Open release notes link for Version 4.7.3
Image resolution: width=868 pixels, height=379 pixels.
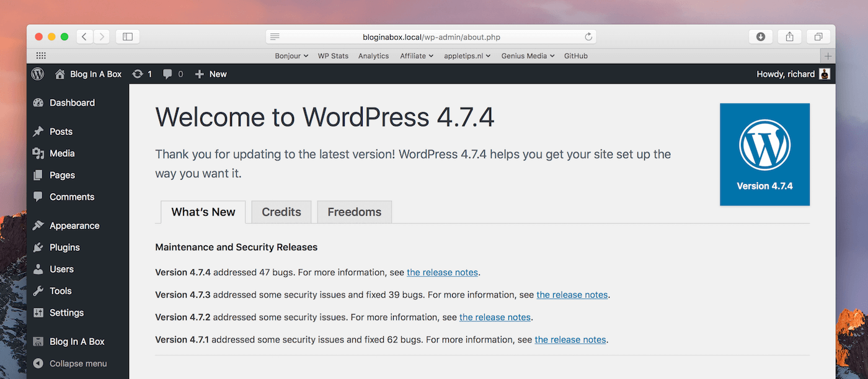[572, 295]
